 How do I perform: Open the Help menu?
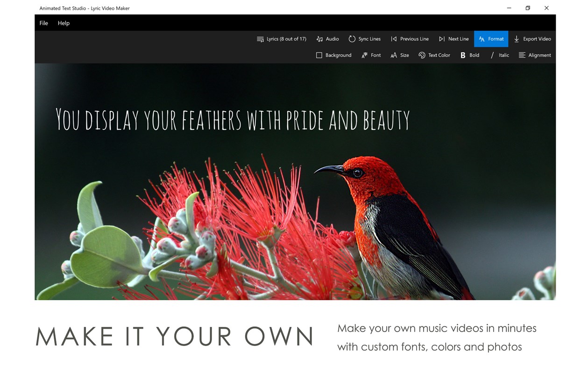point(64,22)
